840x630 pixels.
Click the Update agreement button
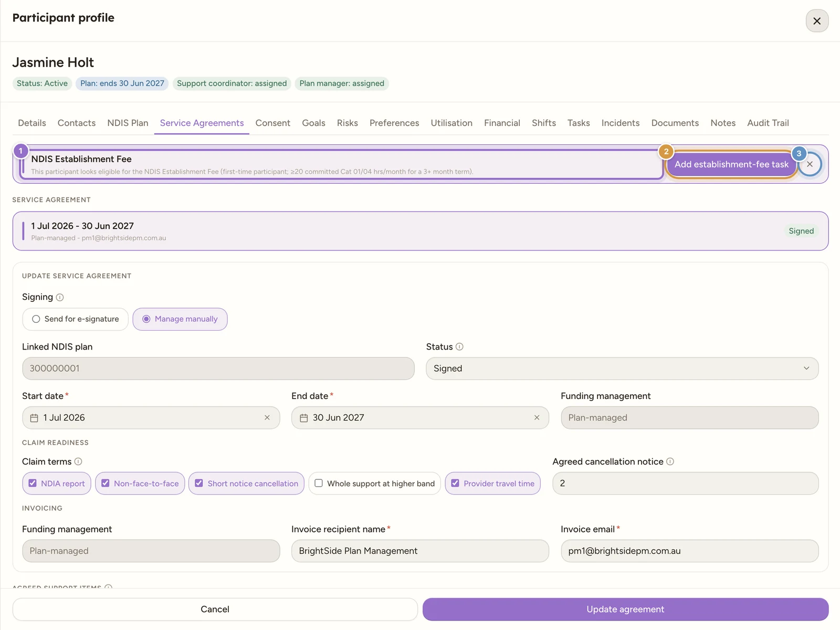[625, 610]
